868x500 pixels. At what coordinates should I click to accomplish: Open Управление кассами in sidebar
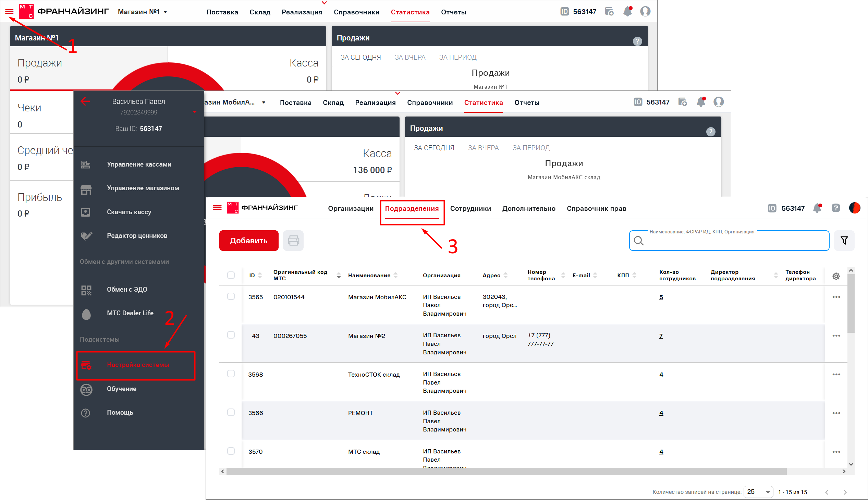(139, 164)
